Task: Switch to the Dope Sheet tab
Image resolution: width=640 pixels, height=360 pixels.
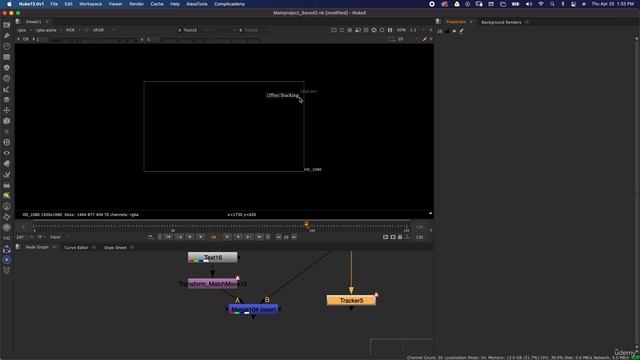Action: 115,248
